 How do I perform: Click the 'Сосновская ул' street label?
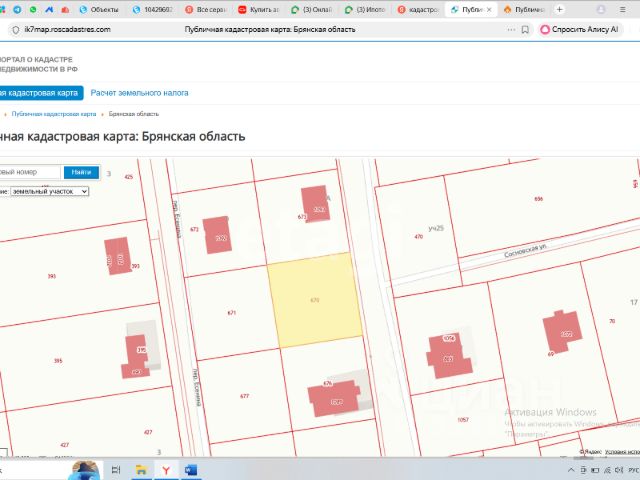coord(525,250)
